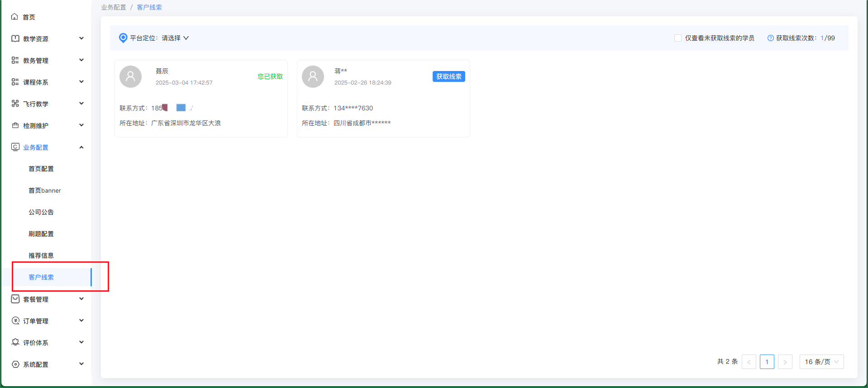Open the 16 条/页 page size dropdown
The height and width of the screenshot is (388, 868).
point(821,362)
